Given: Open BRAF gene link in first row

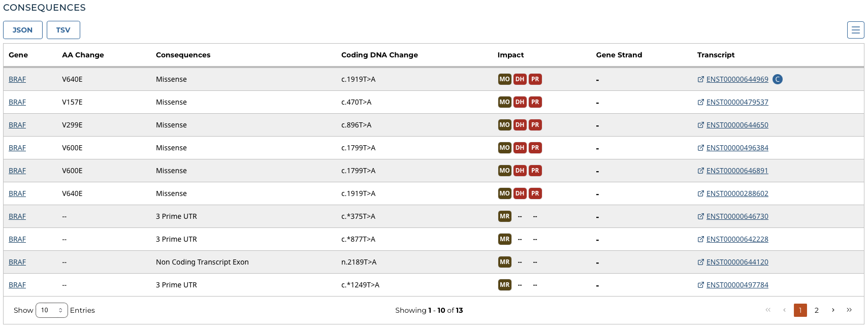Looking at the screenshot, I should pyautogui.click(x=17, y=79).
